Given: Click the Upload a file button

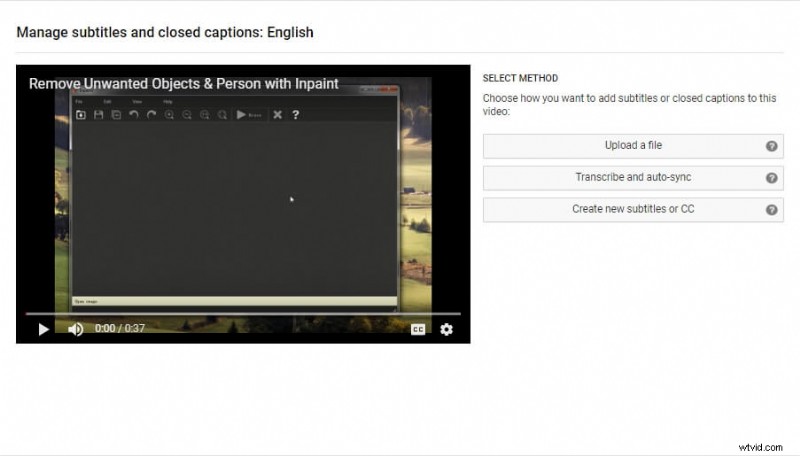Looking at the screenshot, I should coord(633,146).
